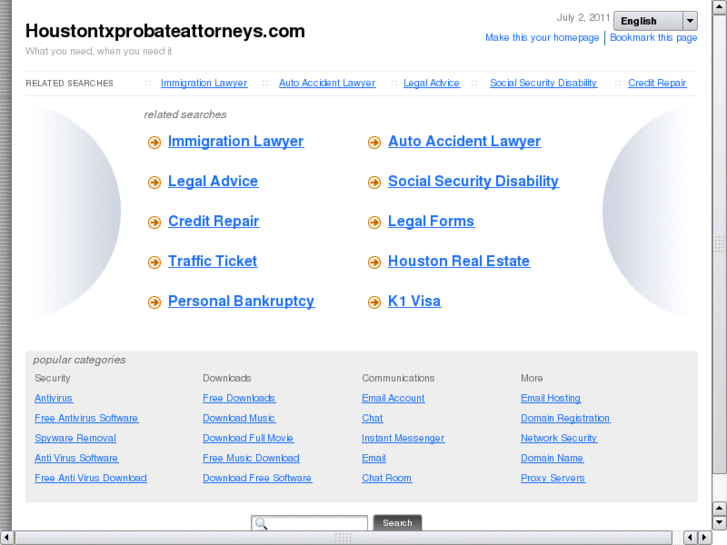Open the Download Free Software link
727x545 pixels.
pyautogui.click(x=257, y=478)
